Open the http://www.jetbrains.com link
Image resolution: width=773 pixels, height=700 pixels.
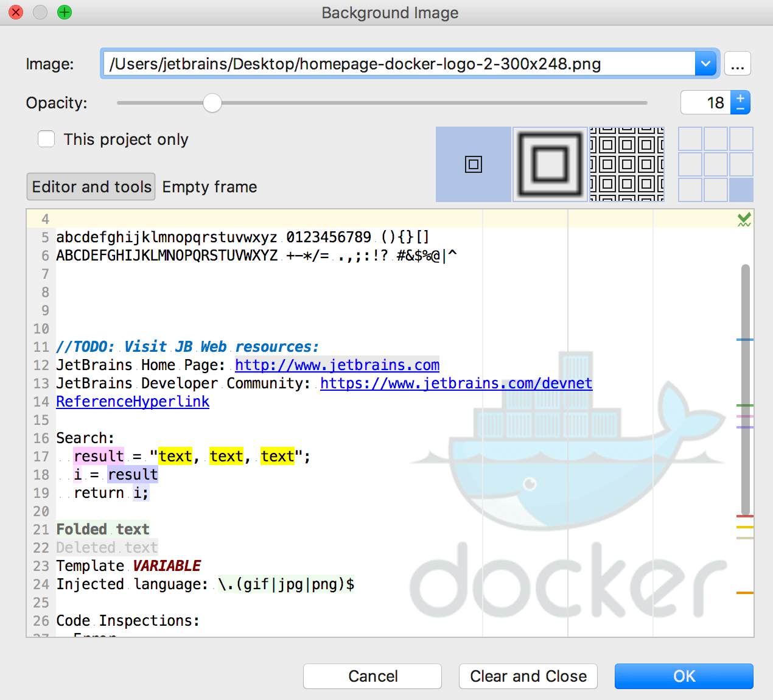click(x=337, y=365)
